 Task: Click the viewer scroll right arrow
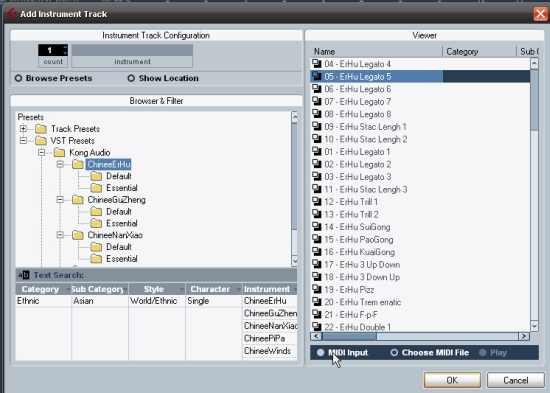pyautogui.click(x=524, y=337)
